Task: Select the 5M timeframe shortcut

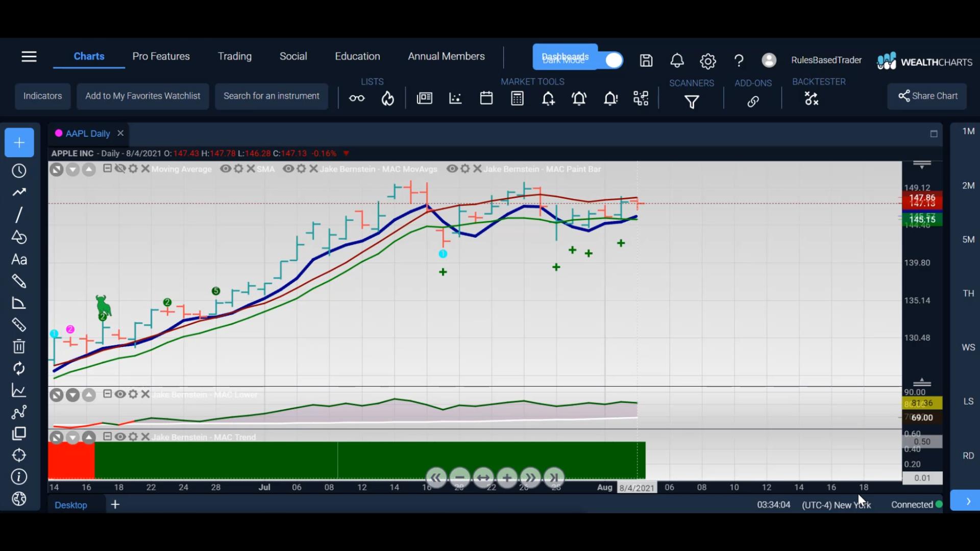Action: (968, 240)
